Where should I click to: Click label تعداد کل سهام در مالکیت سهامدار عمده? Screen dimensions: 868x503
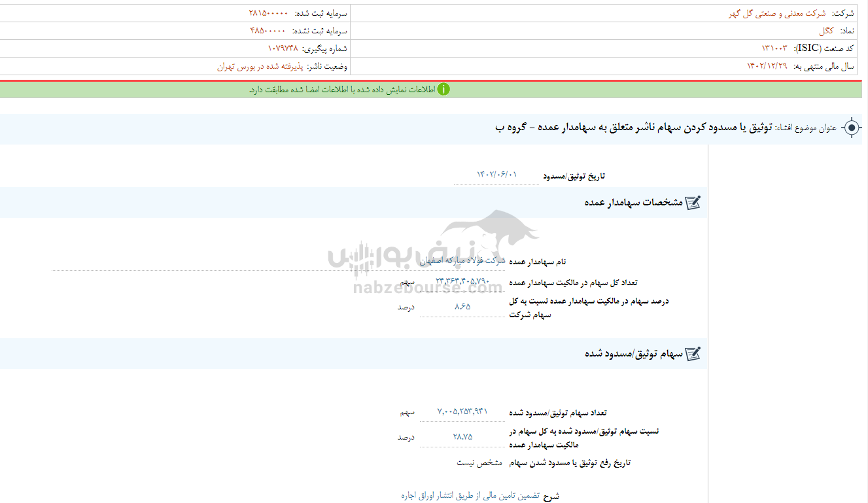click(x=573, y=283)
